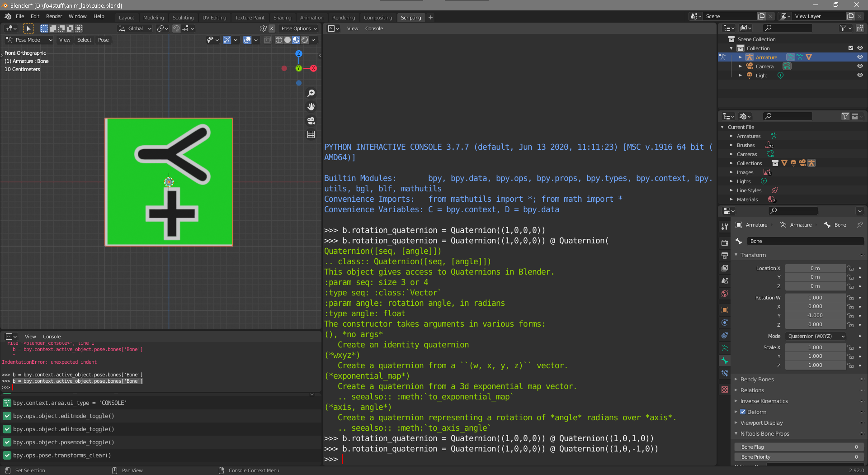Viewport: 868px width, 475px height.
Task: Click the zoom magnifier icon in viewport
Action: click(311, 93)
